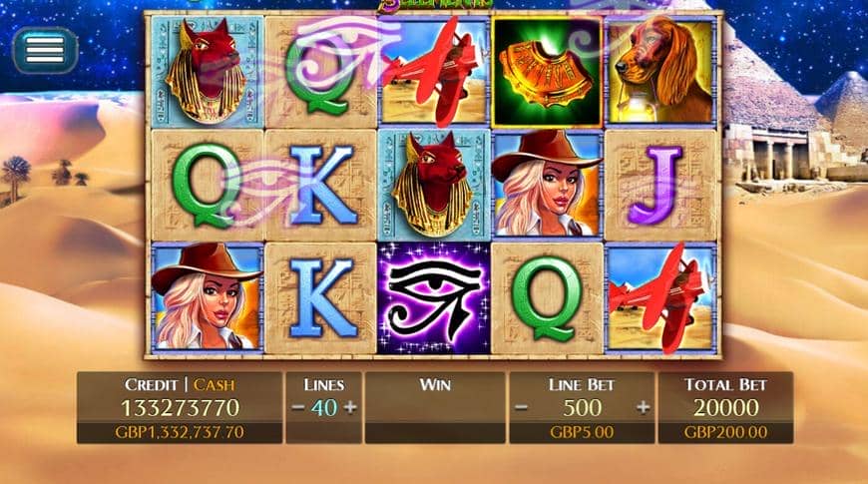Click the Total Bet 20000 panel

click(x=725, y=408)
